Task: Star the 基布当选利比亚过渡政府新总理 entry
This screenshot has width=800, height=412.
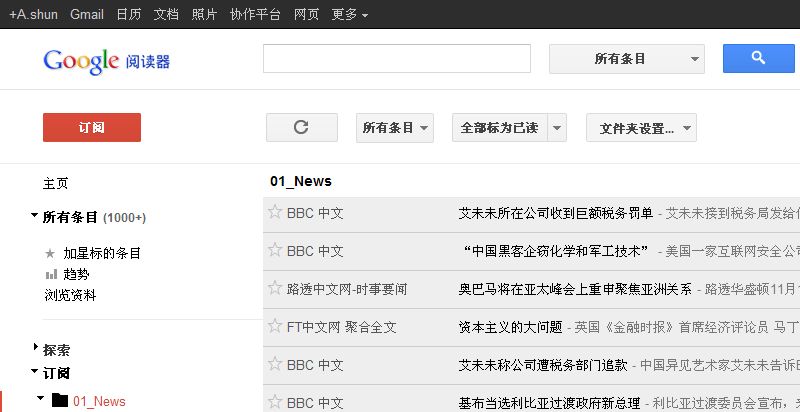Action: pos(275,402)
